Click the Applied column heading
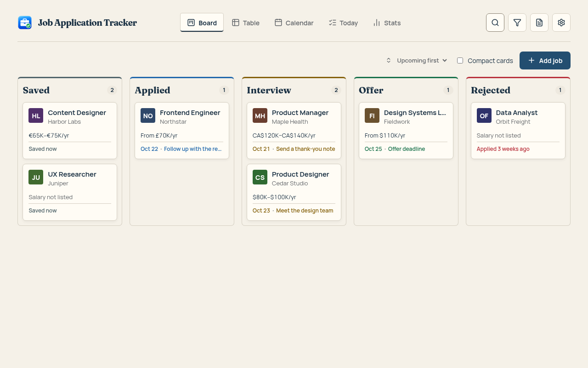 pos(153,90)
